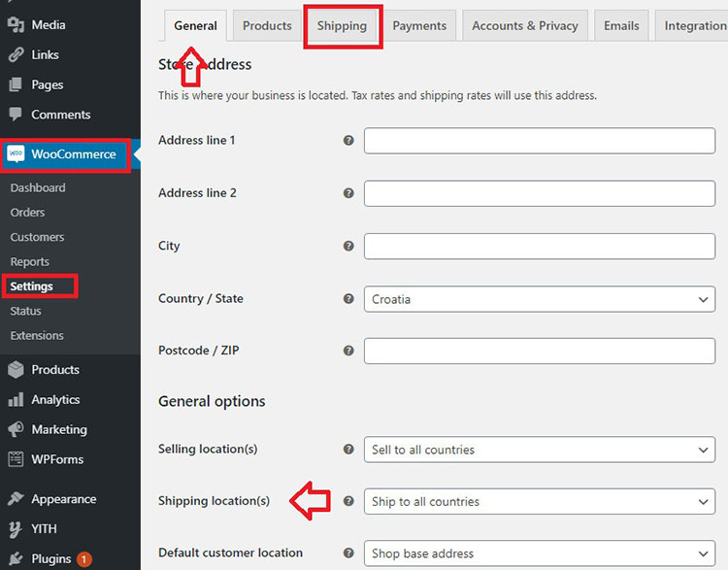The image size is (728, 570).
Task: Click the Appearance paintbrush icon
Action: click(x=16, y=499)
